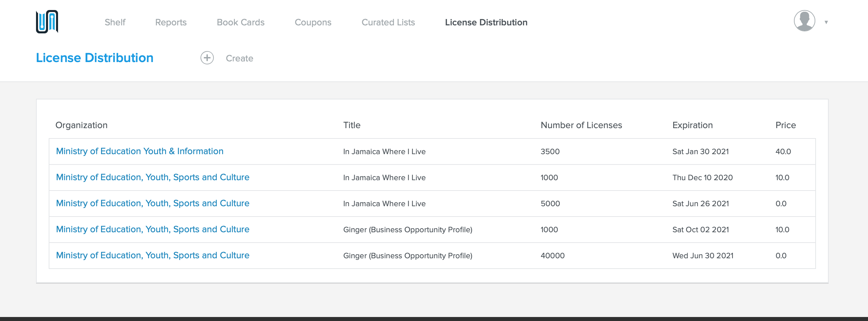
Task: Open the organization link expiring Thu Dec 10 2020
Action: [153, 177]
